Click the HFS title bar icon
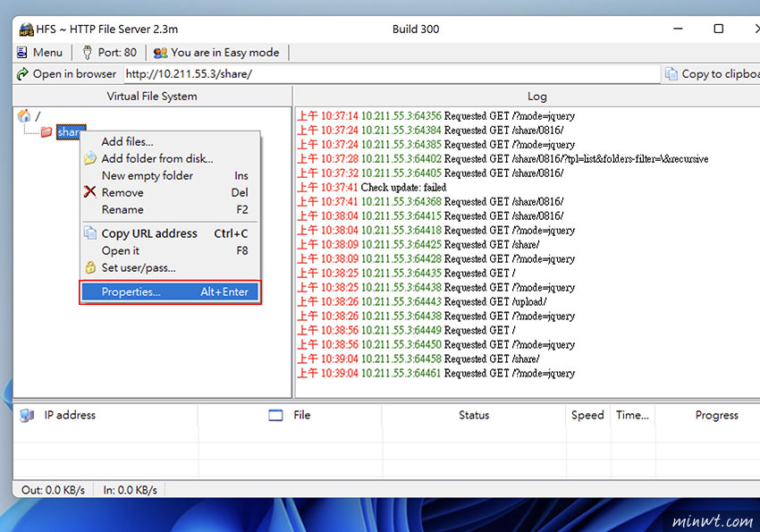This screenshot has height=532, width=760. click(26, 30)
